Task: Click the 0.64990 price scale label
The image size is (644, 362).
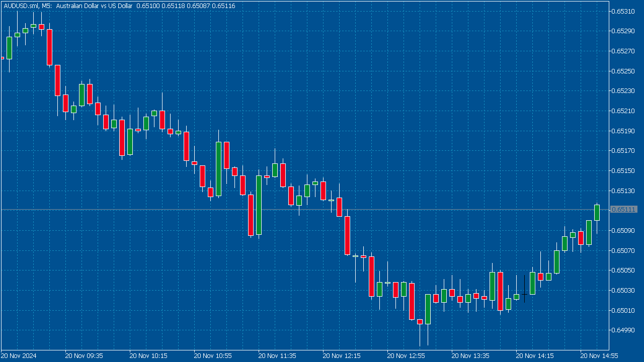Action: click(x=624, y=330)
